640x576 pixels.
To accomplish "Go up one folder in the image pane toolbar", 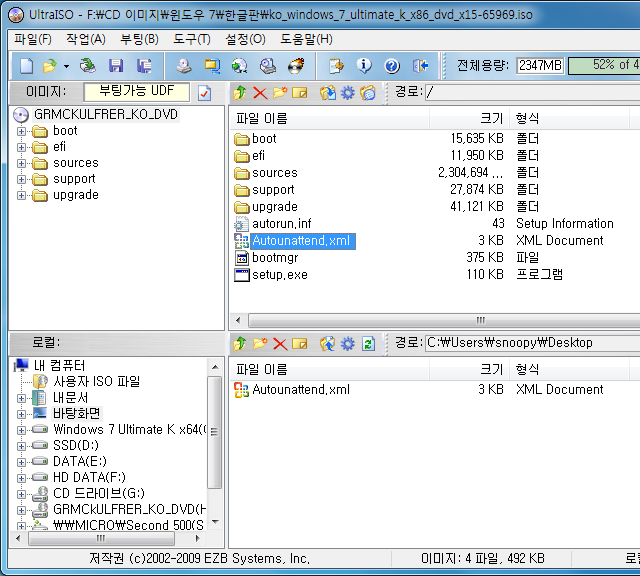I will [x=240, y=93].
